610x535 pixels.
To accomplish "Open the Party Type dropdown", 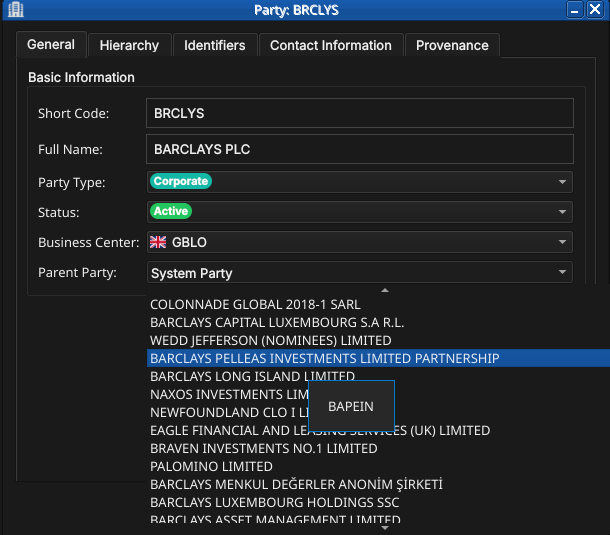I will click(x=359, y=182).
